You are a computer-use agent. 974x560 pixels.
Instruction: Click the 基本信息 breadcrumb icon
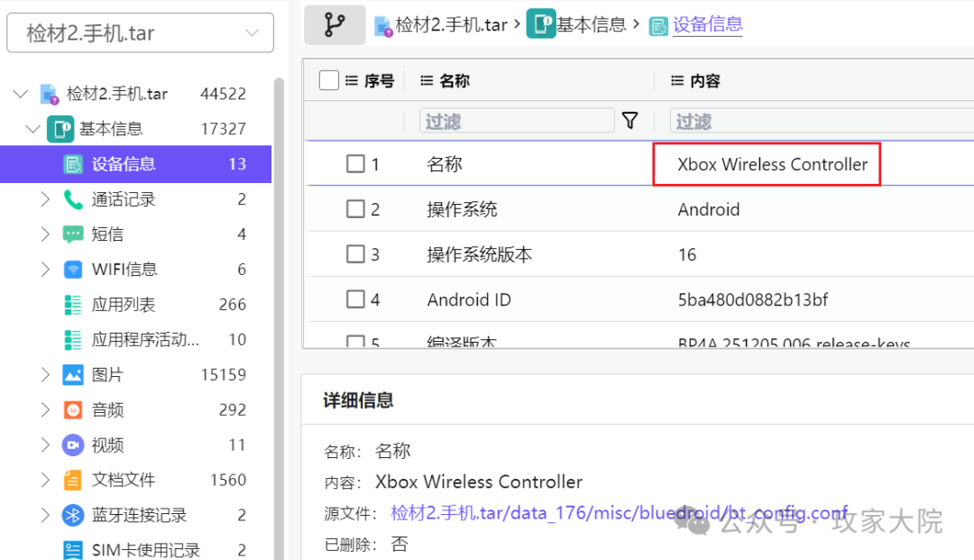(x=540, y=24)
